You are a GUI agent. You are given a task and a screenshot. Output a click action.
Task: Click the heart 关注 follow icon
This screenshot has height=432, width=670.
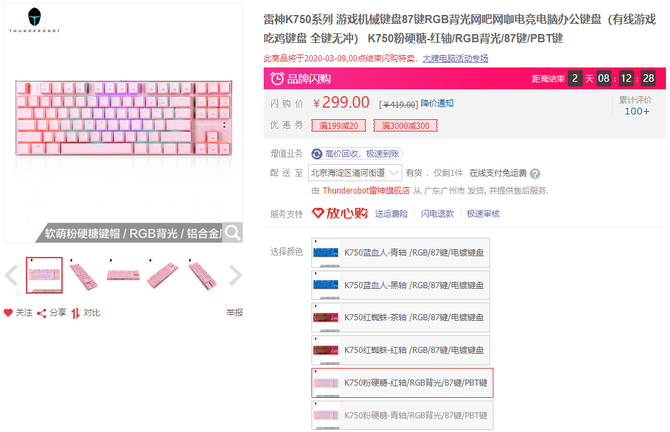click(x=8, y=313)
